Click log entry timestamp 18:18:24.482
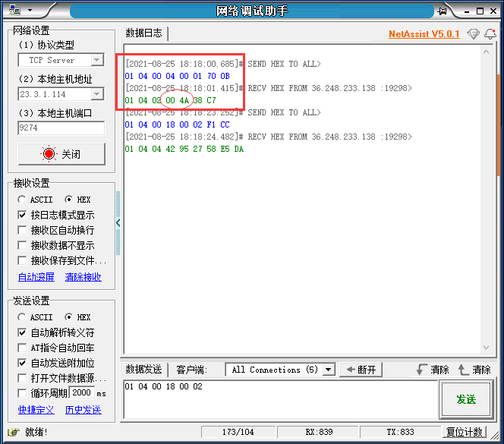The height and width of the screenshot is (444, 504). [x=207, y=137]
